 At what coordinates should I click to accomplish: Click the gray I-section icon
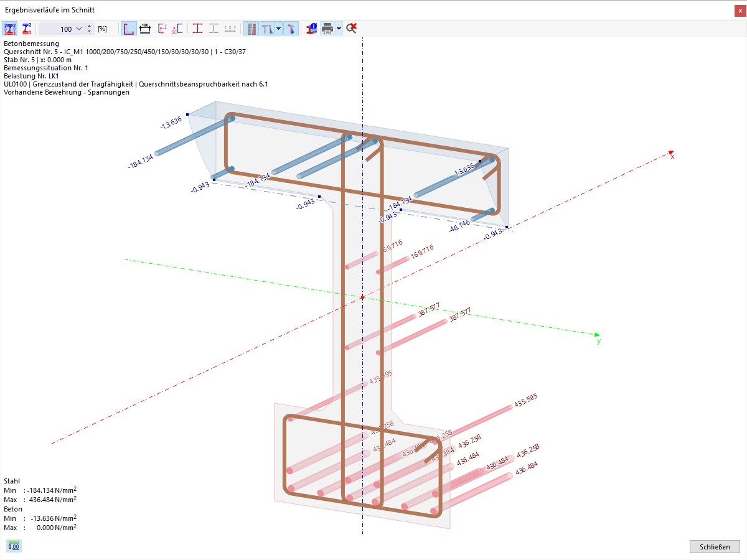[x=214, y=29]
